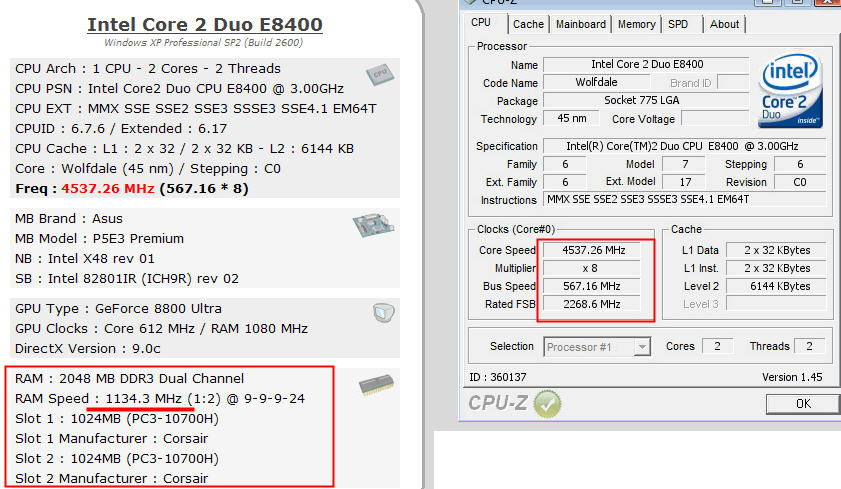841x489 pixels.
Task: Click the CPU Arch : 1 CPU line
Action: pyautogui.click(x=147, y=69)
